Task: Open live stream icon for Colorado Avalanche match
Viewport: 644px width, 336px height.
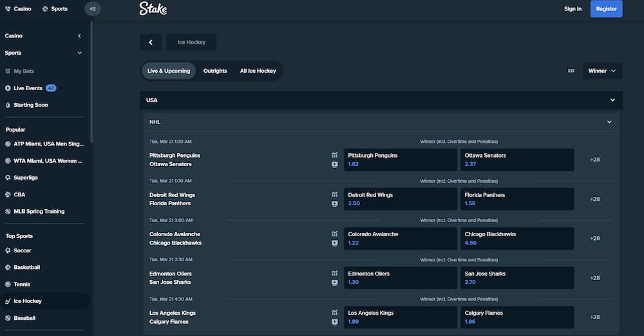Action: (x=335, y=243)
